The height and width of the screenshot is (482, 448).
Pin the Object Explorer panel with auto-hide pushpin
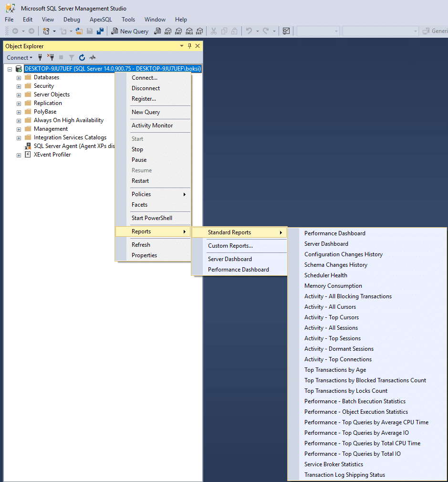(x=189, y=46)
